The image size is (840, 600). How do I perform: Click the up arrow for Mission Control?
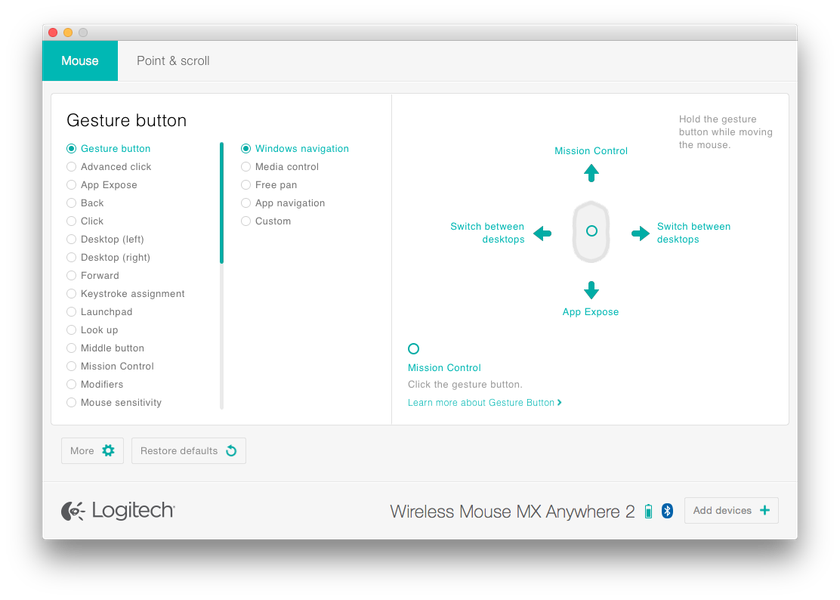point(591,172)
